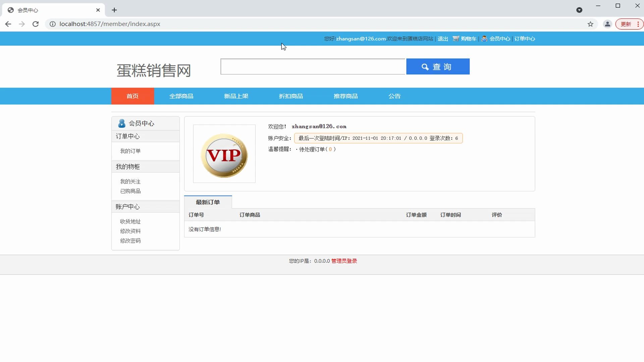This screenshot has height=362, width=644.
Task: Open the 公告 navigation item
Action: tap(394, 96)
